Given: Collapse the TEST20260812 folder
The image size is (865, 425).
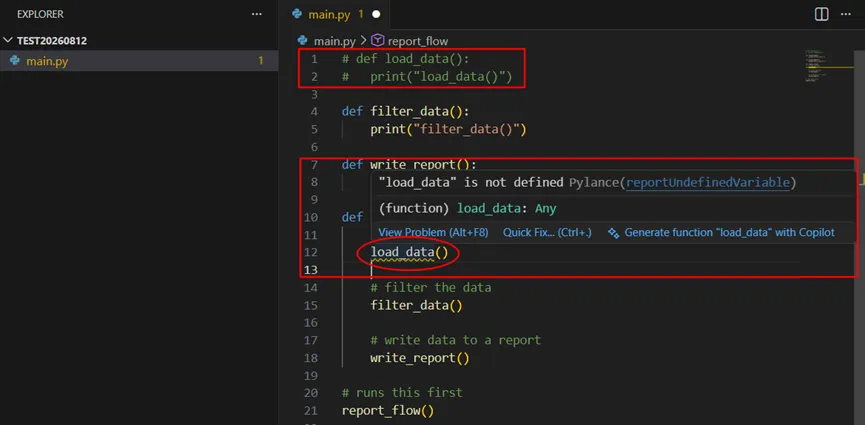Looking at the screenshot, I should 8,41.
